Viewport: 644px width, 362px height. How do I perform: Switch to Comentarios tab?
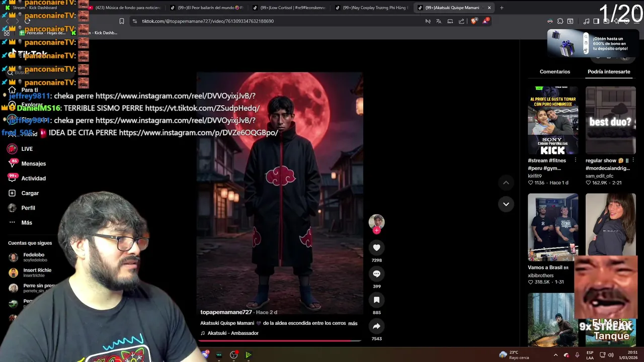coord(555,72)
